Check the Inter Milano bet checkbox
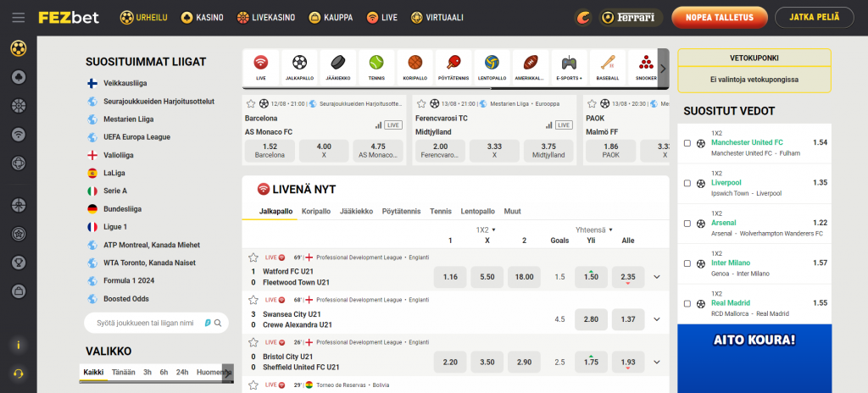Screen dimensions: 868x393 pos(687,263)
